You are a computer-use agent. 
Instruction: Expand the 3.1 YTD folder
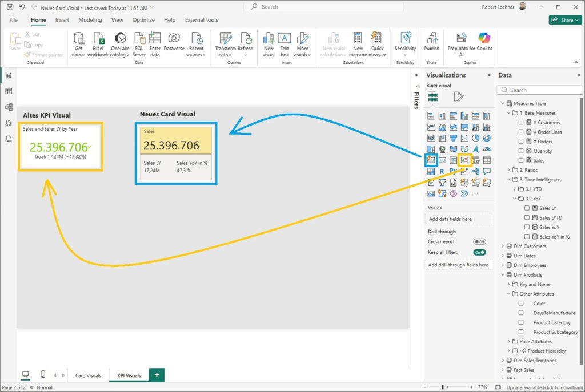coord(514,189)
